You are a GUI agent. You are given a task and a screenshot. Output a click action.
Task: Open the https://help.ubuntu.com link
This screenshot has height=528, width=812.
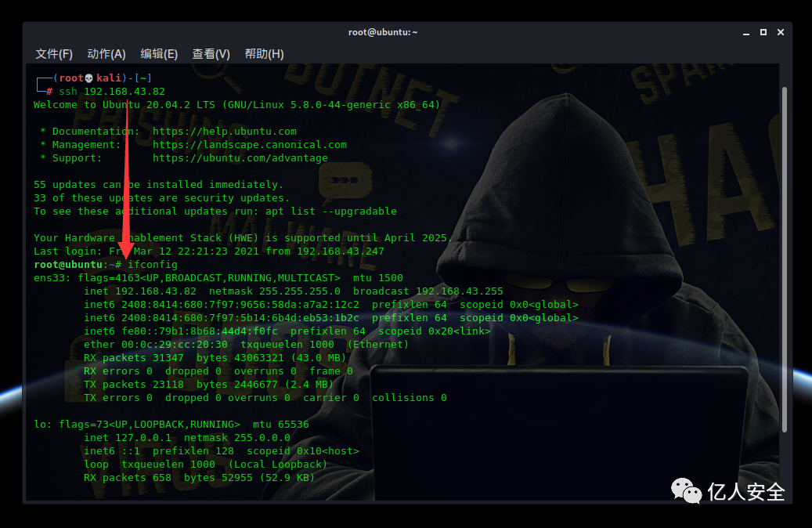[x=224, y=131]
